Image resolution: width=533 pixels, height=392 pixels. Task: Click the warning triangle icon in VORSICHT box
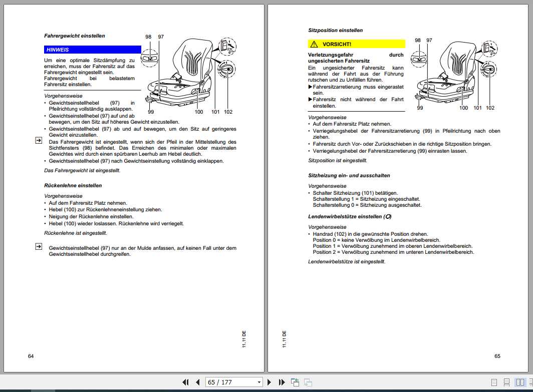(314, 44)
